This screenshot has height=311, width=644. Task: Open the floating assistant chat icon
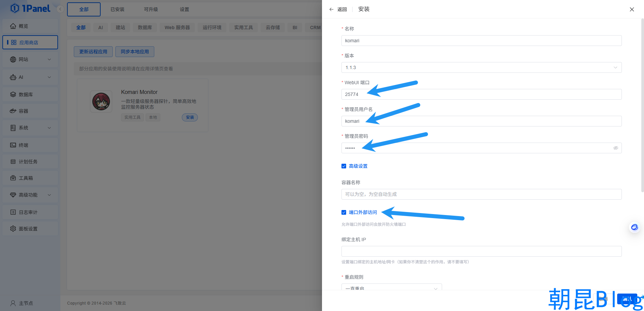click(x=635, y=227)
